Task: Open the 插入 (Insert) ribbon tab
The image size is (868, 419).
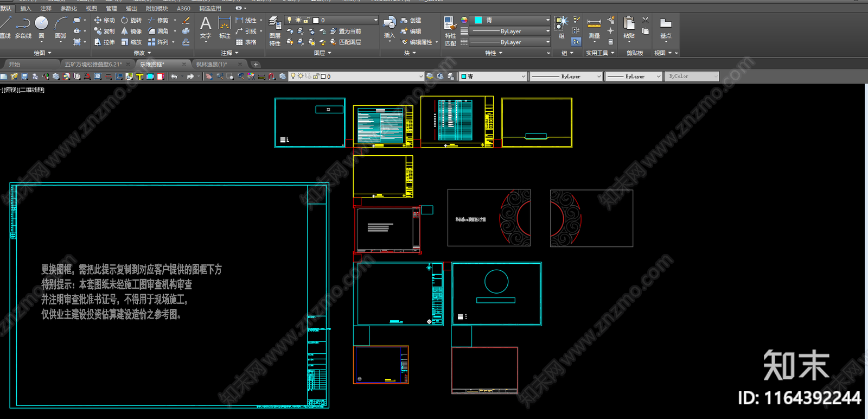Action: (x=25, y=8)
